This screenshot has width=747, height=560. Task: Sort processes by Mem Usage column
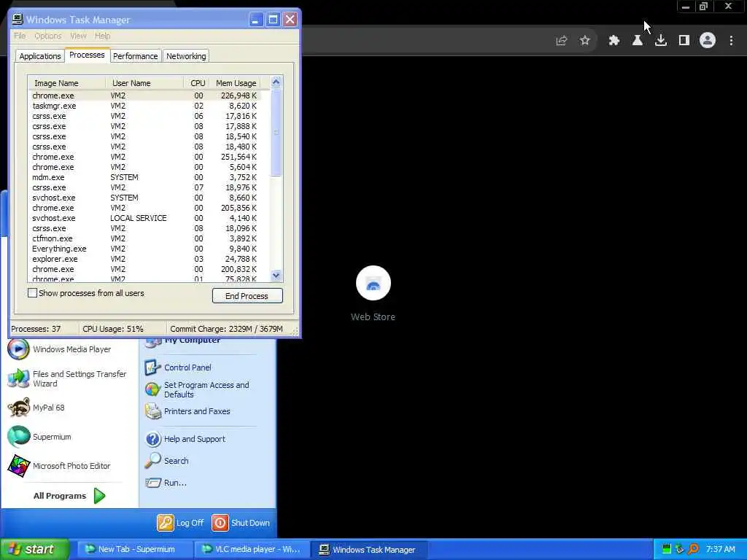point(236,83)
